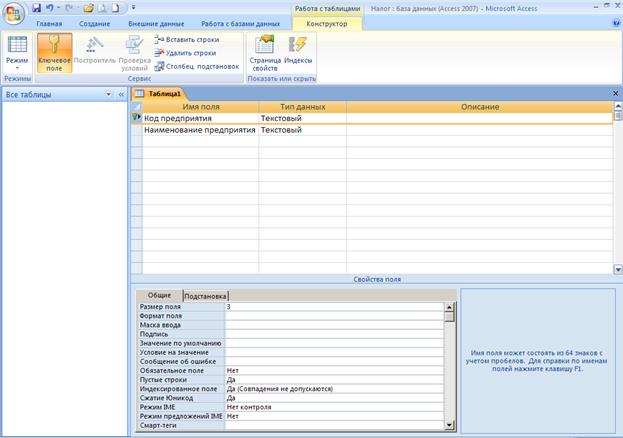Click the Подпись property field
Viewport: 623px width, 438px height.
(334, 334)
